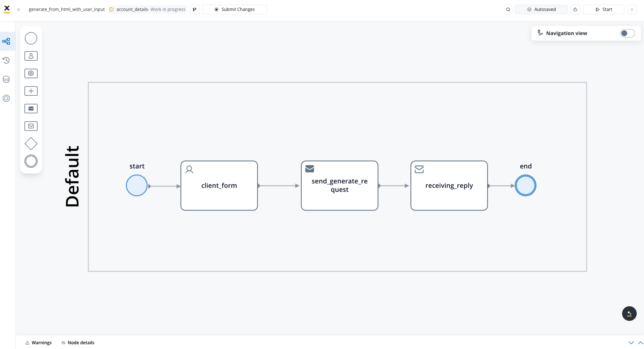Viewport: 644px width, 349px height.
Task: Select the end event node on canvas
Action: (x=525, y=186)
